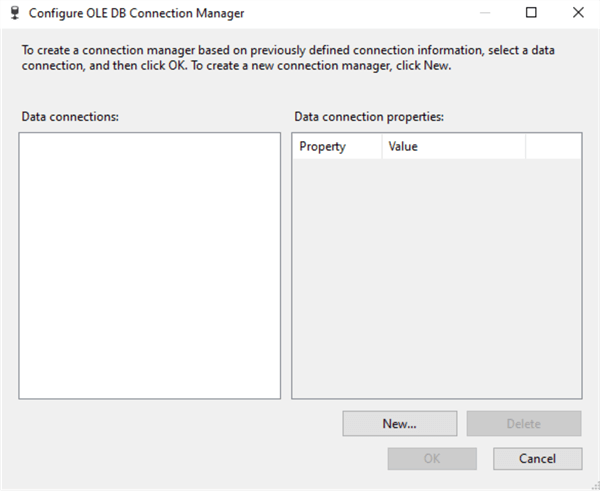Confirm with the OK button
The image size is (600, 491).
click(x=431, y=459)
